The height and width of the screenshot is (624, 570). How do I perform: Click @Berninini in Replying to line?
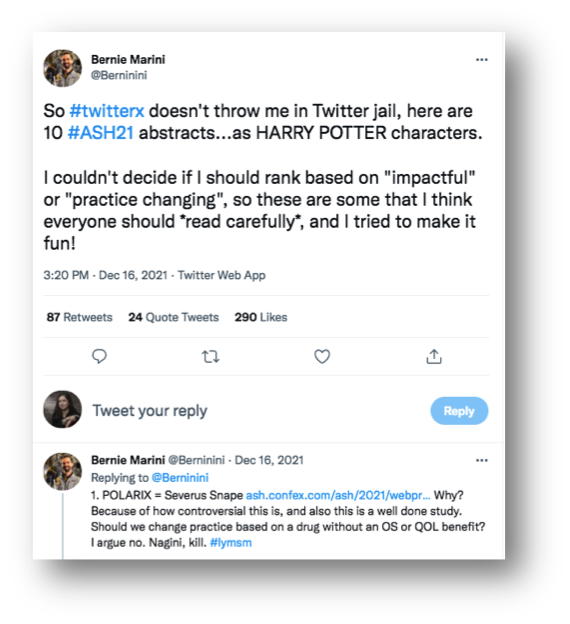180,478
